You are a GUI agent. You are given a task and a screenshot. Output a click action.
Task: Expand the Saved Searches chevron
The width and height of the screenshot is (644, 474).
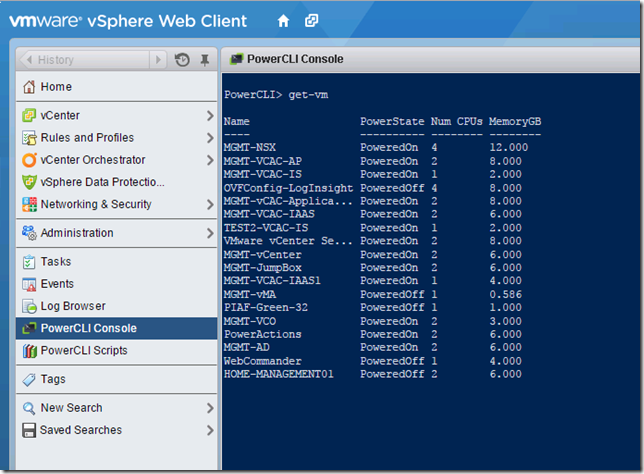point(210,430)
